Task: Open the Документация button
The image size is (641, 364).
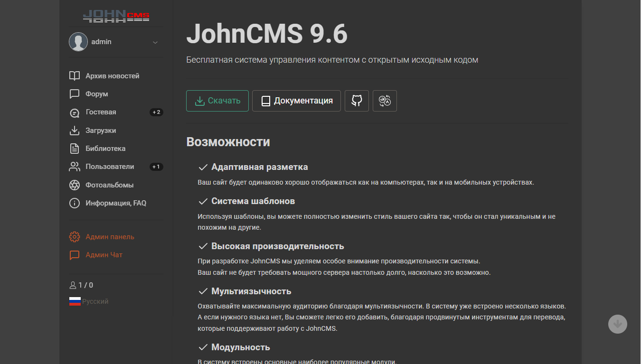Action: pyautogui.click(x=296, y=101)
